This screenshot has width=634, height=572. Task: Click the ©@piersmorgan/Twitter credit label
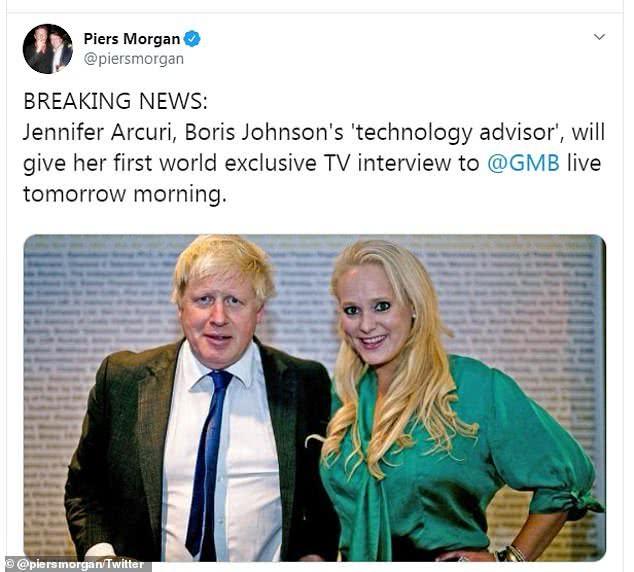pos(76,565)
